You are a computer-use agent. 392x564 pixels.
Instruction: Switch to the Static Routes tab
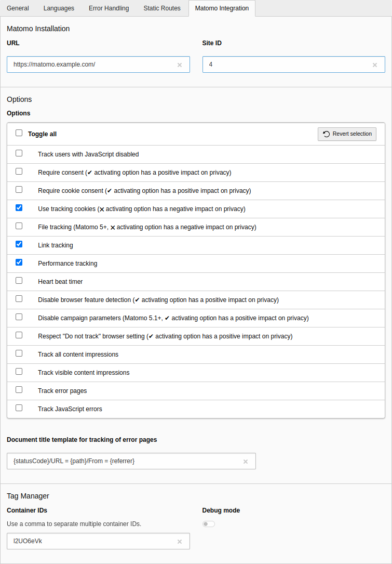pos(162,8)
